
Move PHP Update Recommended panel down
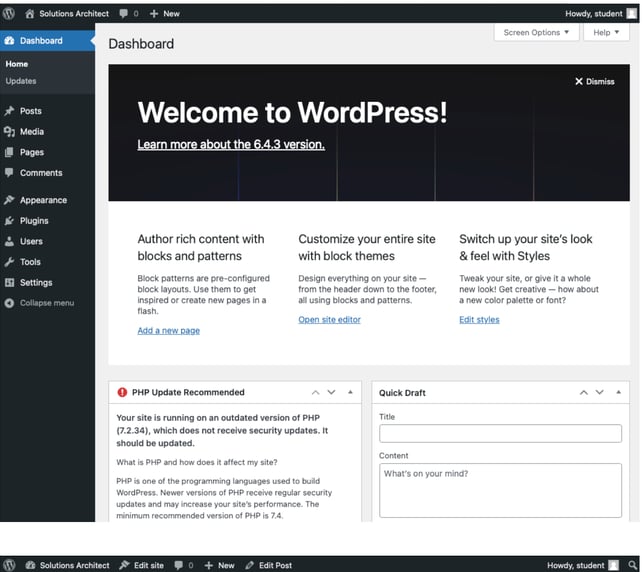coord(331,392)
